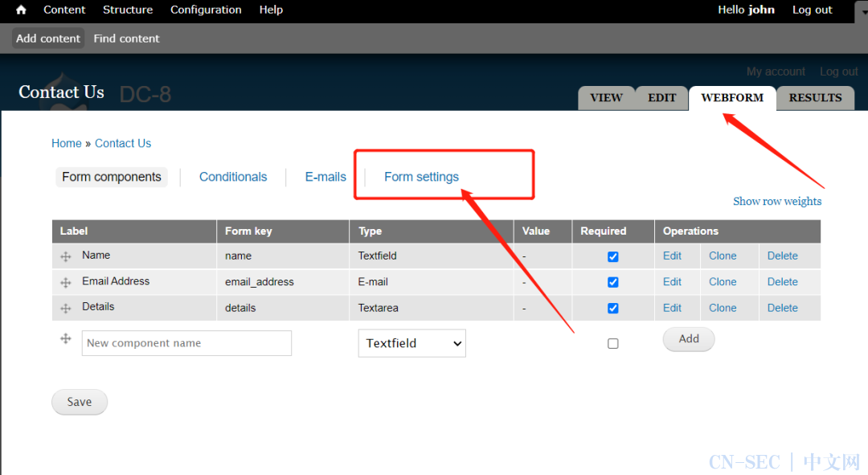Edit the Details component
This screenshot has height=475, width=868.
(x=672, y=308)
